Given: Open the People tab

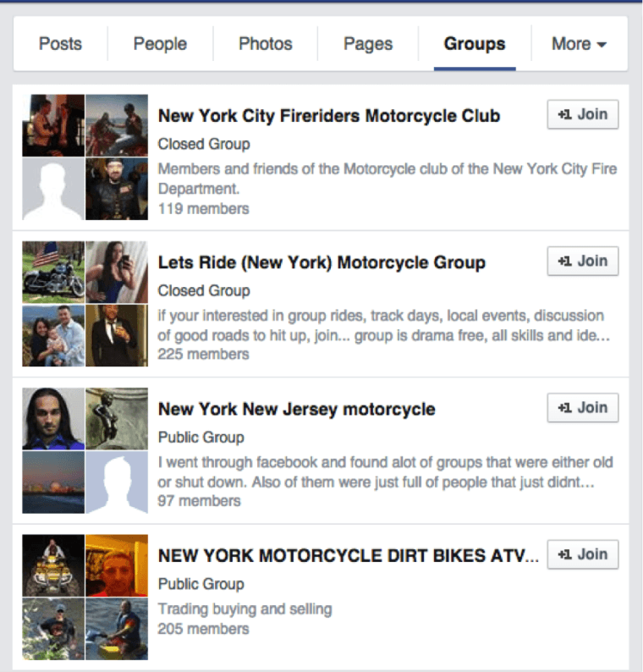Looking at the screenshot, I should point(160,44).
